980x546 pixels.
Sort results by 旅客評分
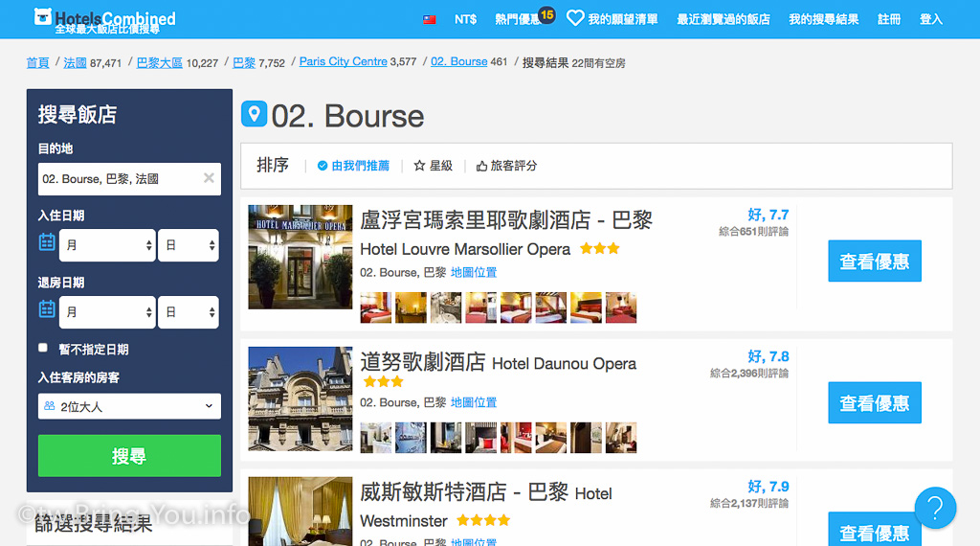click(507, 166)
